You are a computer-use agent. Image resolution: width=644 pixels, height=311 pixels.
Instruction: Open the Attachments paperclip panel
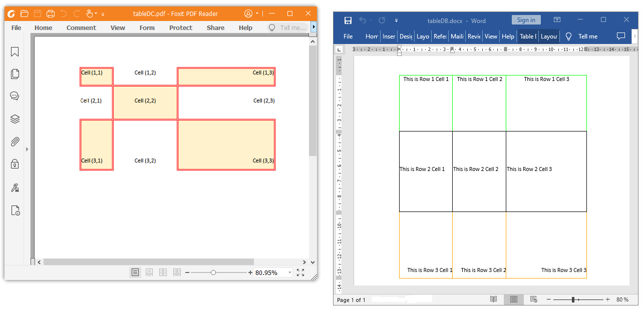coord(15,141)
